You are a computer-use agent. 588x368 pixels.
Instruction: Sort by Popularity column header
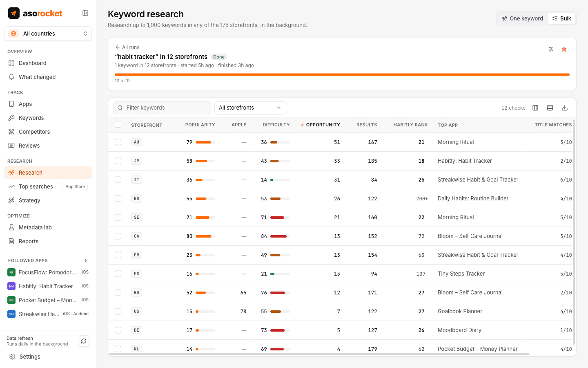[x=200, y=125]
